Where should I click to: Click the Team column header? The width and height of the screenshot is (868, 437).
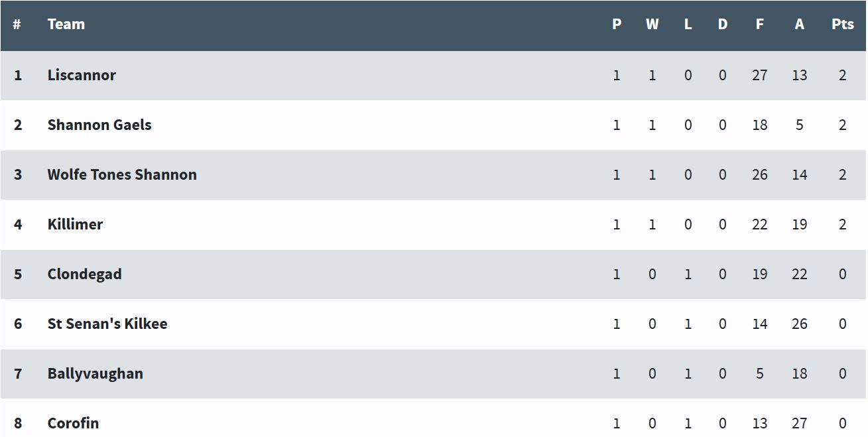coord(66,25)
